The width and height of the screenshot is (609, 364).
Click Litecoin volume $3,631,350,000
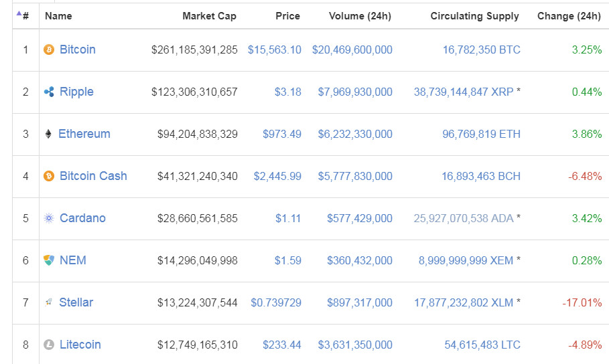coord(355,345)
